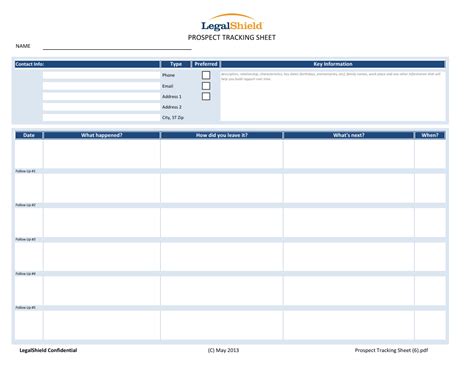Click the Phone label

(x=168, y=75)
